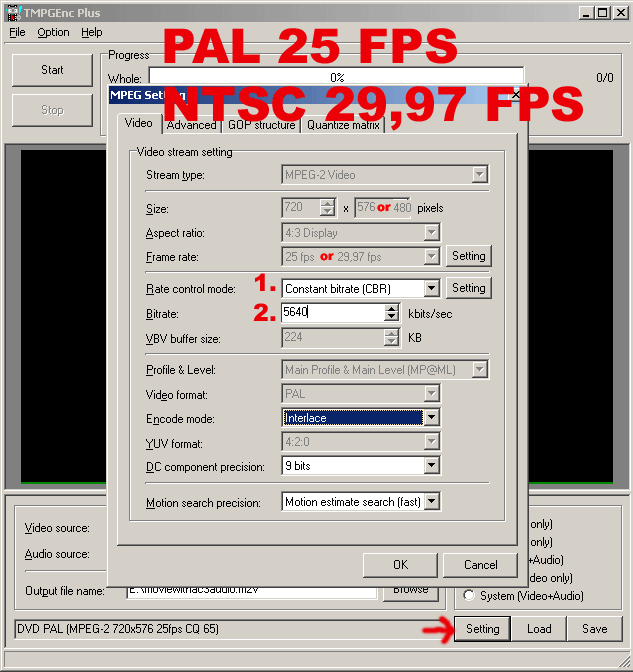The height and width of the screenshot is (672, 633).
Task: Switch to the GOP structure tab
Action: click(261, 125)
